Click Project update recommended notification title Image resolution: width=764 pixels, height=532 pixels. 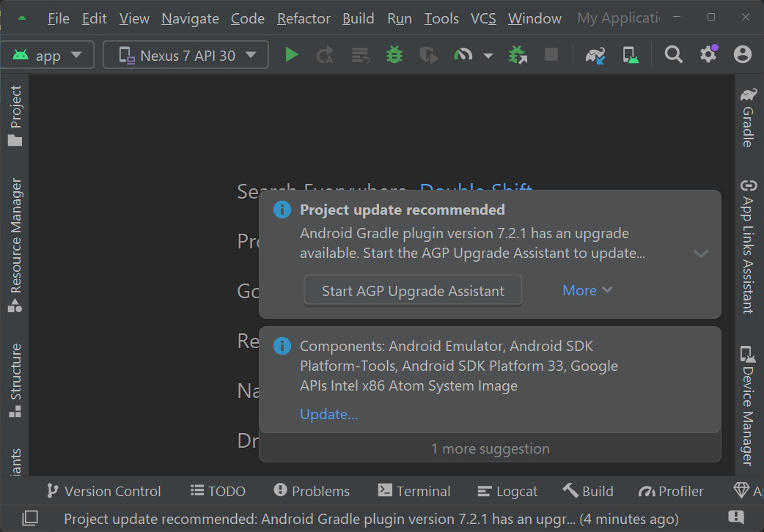click(x=402, y=210)
